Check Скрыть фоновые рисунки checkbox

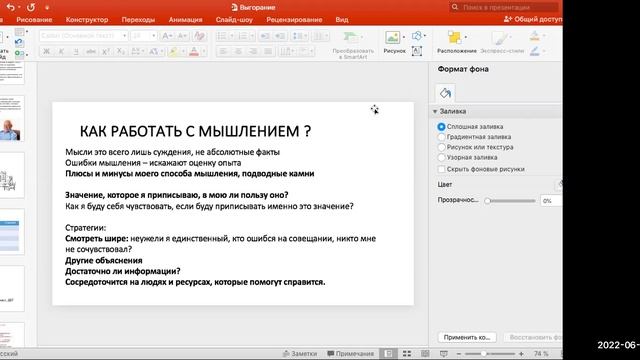pyautogui.click(x=441, y=169)
